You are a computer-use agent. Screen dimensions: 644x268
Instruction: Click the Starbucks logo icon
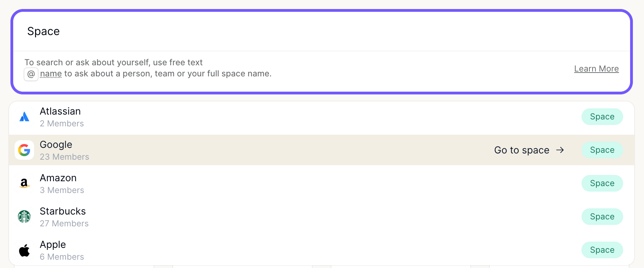click(x=24, y=217)
